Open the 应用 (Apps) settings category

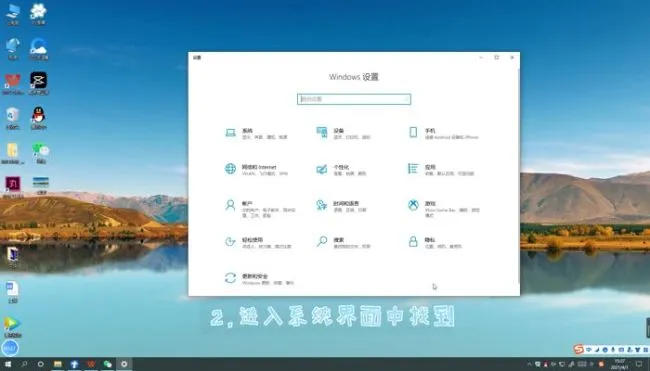pos(441,170)
